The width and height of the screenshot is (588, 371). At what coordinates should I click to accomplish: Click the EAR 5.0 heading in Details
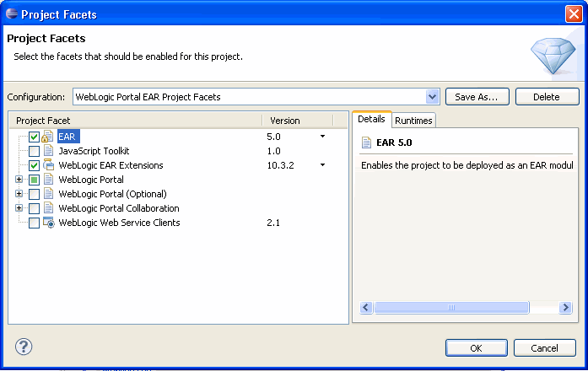394,142
